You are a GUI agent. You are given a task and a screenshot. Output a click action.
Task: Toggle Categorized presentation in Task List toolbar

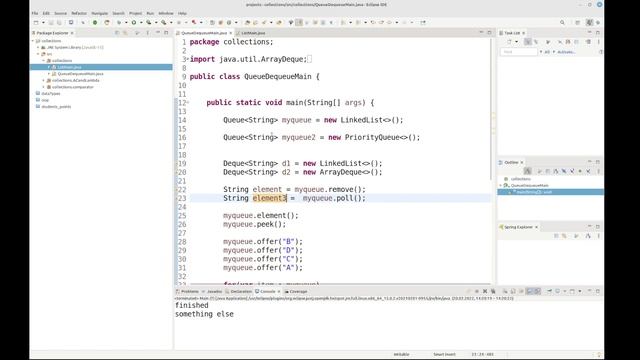tap(528, 42)
